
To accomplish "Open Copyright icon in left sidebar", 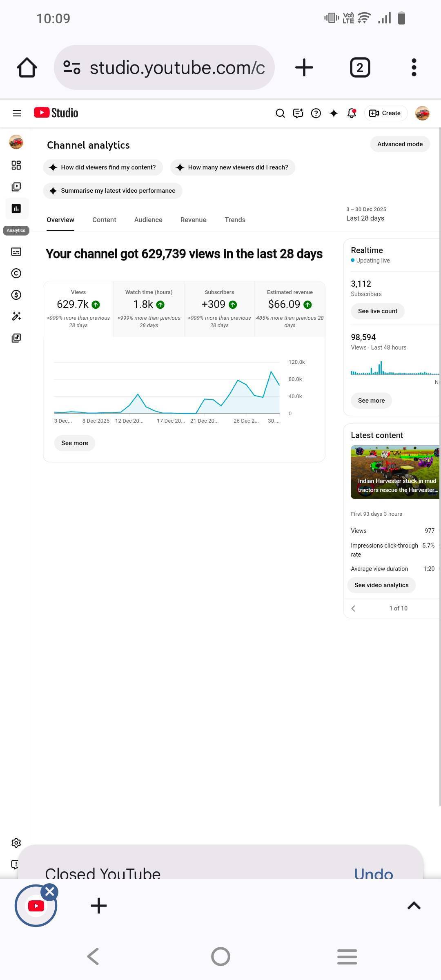I will pos(16,273).
